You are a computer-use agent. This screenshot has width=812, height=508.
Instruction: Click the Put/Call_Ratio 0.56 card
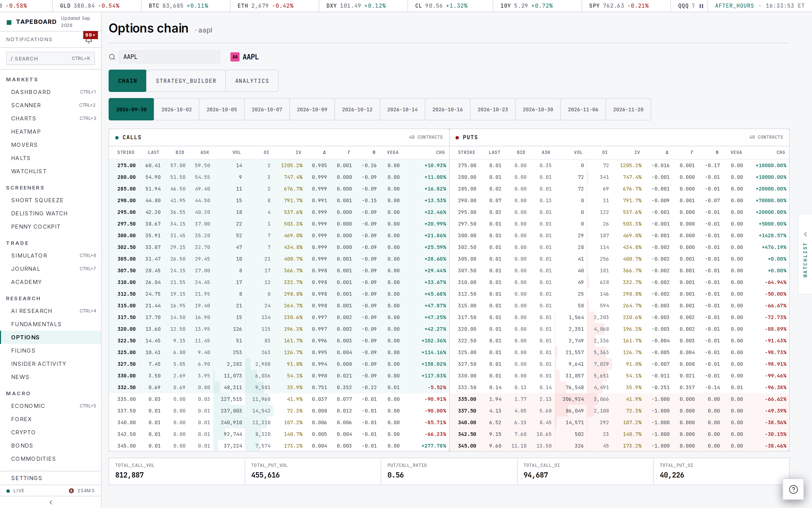coord(449,471)
